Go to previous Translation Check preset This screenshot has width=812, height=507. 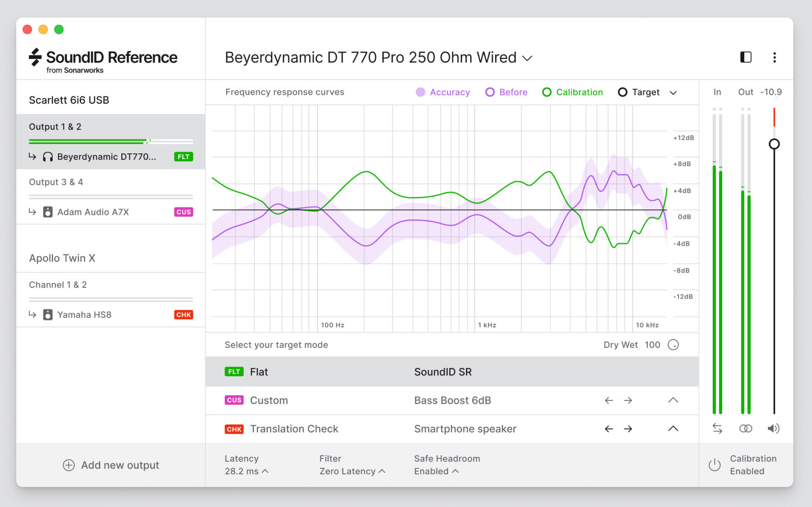609,429
